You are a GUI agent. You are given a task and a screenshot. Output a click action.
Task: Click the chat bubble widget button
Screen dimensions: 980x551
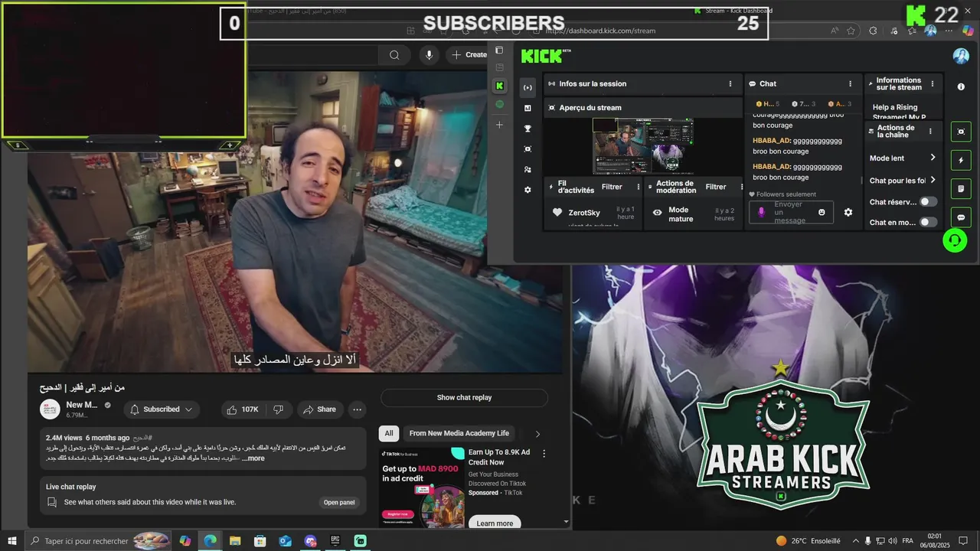[961, 217]
